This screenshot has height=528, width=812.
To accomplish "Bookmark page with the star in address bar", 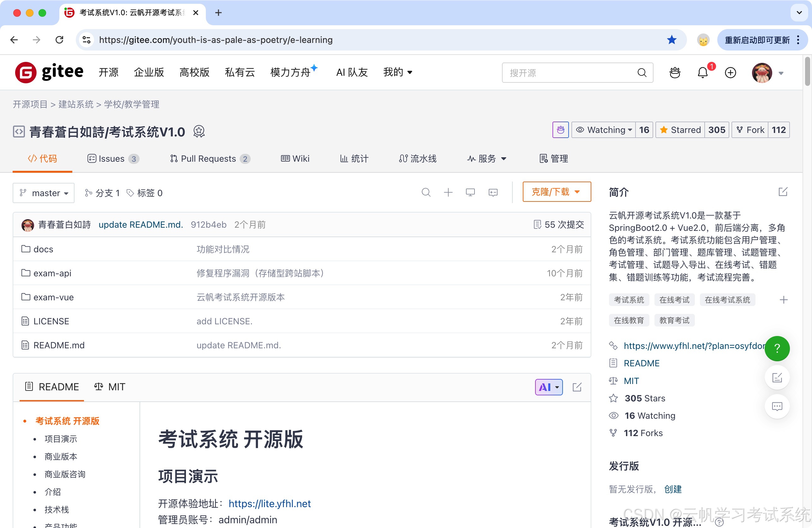I will [x=672, y=40].
